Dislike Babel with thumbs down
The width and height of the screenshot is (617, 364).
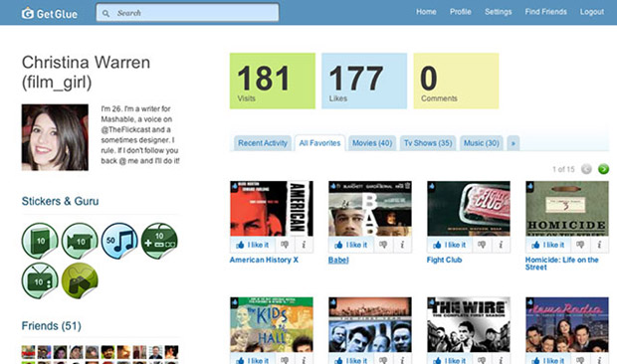click(383, 245)
